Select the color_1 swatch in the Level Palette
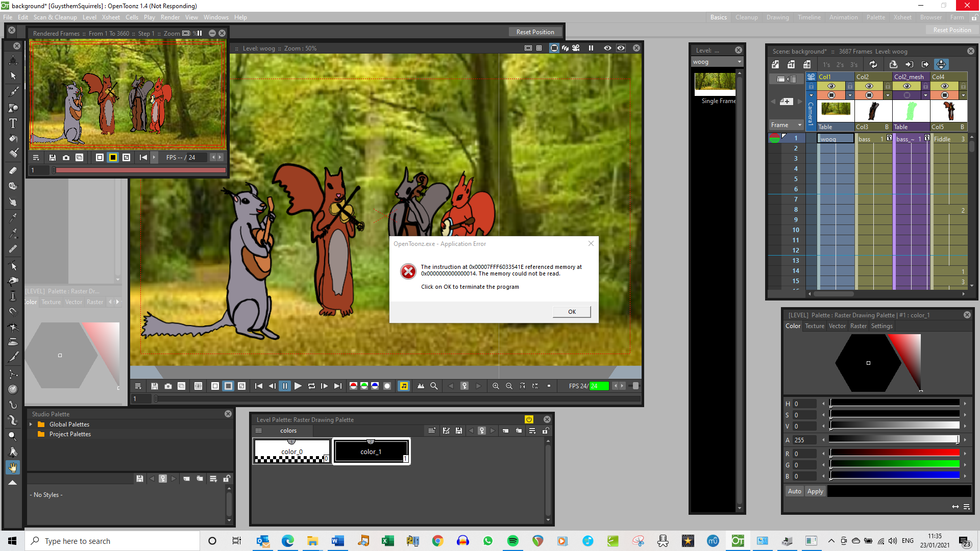 371,452
